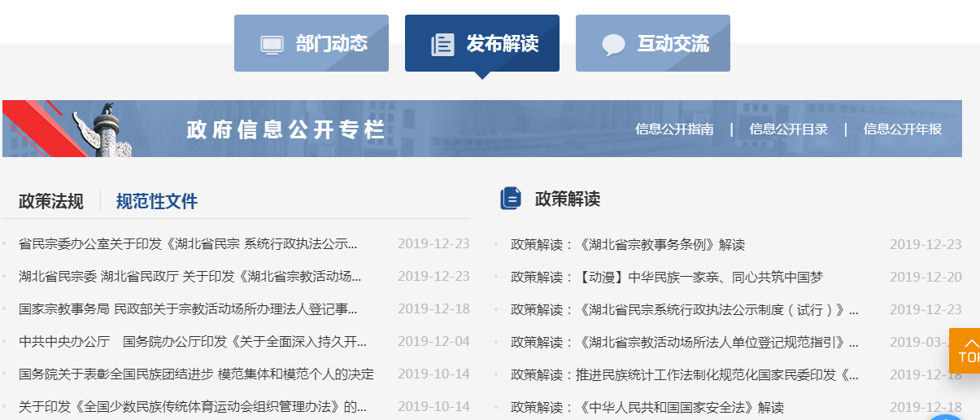Click the 政策解读 section heading
This screenshot has height=420, width=980.
[x=567, y=199]
